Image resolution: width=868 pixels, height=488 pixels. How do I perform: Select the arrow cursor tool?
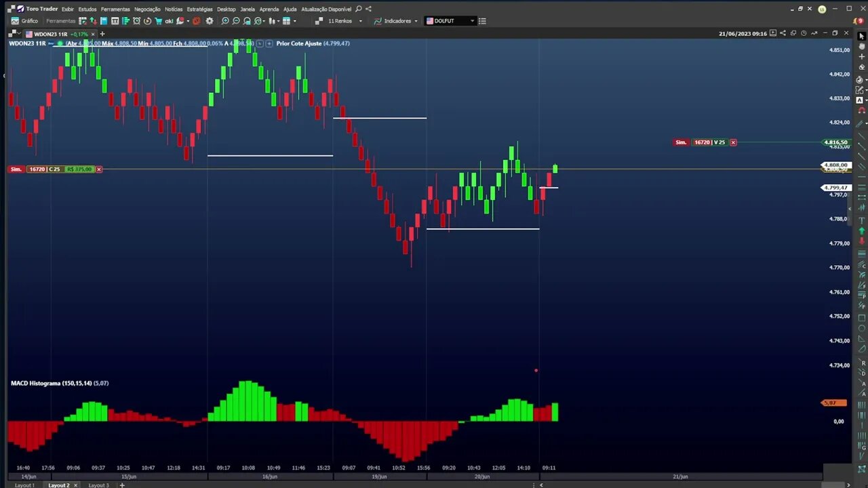click(x=862, y=36)
